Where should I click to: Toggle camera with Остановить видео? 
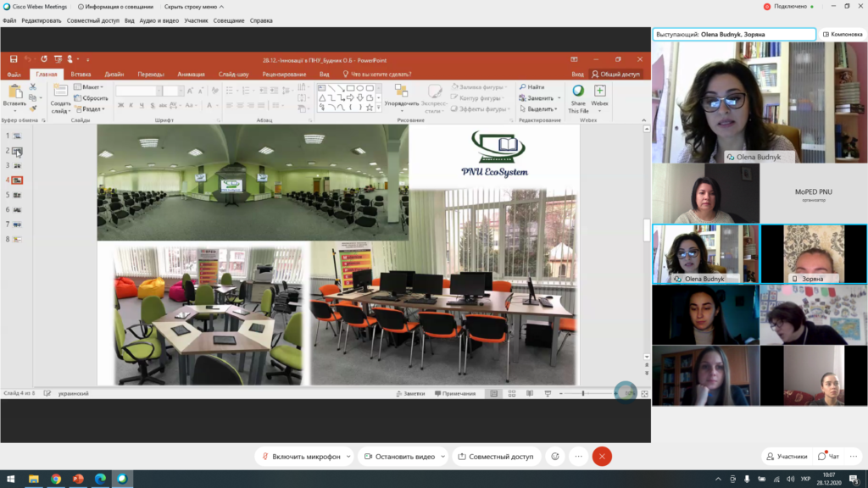click(399, 457)
